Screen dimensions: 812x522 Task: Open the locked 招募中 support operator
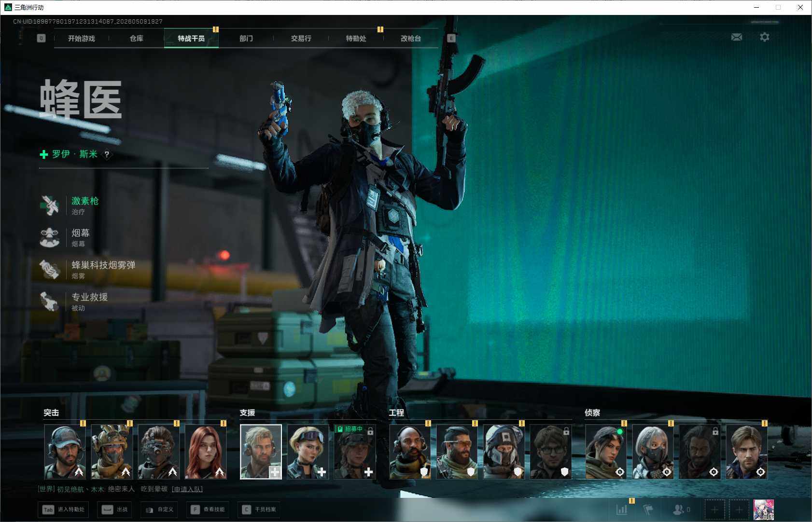click(x=354, y=452)
